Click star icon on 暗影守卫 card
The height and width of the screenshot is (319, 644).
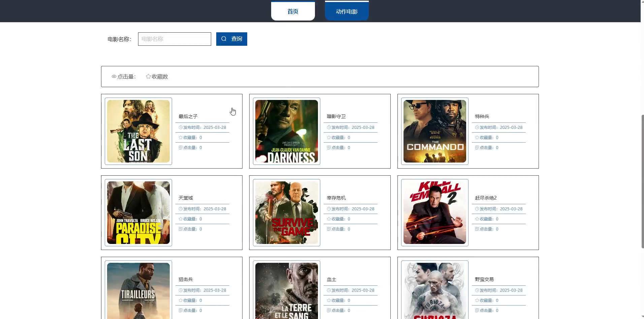pyautogui.click(x=329, y=138)
